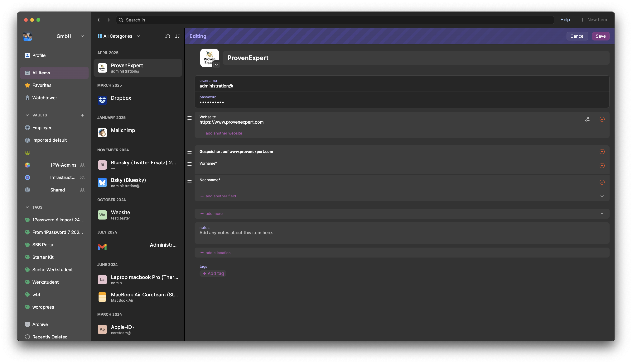Remove the Webseite field with minus icon

coord(602,119)
